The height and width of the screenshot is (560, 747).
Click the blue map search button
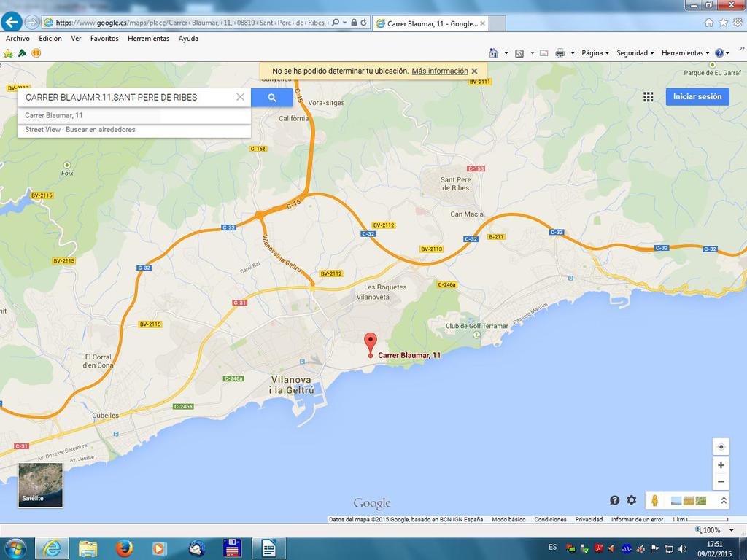point(271,98)
